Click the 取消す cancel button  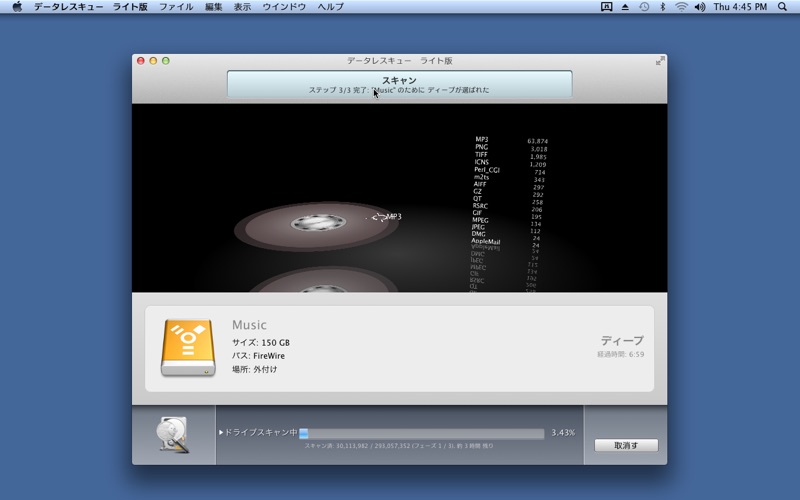(626, 445)
